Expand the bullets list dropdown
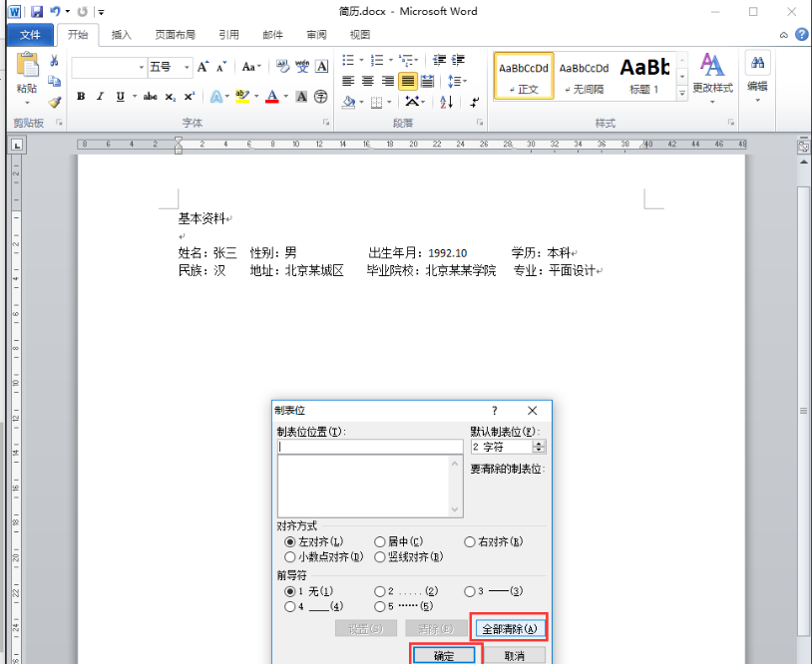The width and height of the screenshot is (812, 664). 361,60
